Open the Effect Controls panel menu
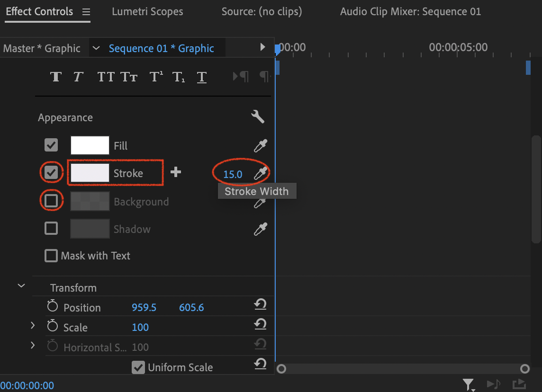This screenshot has width=542, height=392. point(86,12)
